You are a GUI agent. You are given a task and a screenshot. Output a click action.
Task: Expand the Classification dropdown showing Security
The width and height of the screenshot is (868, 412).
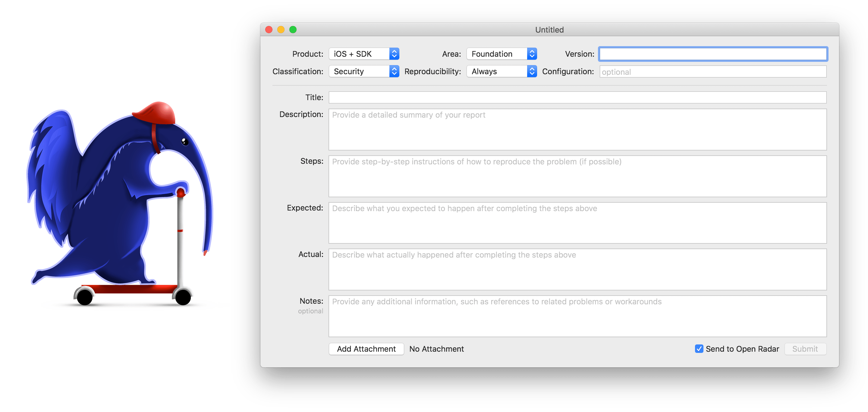364,71
